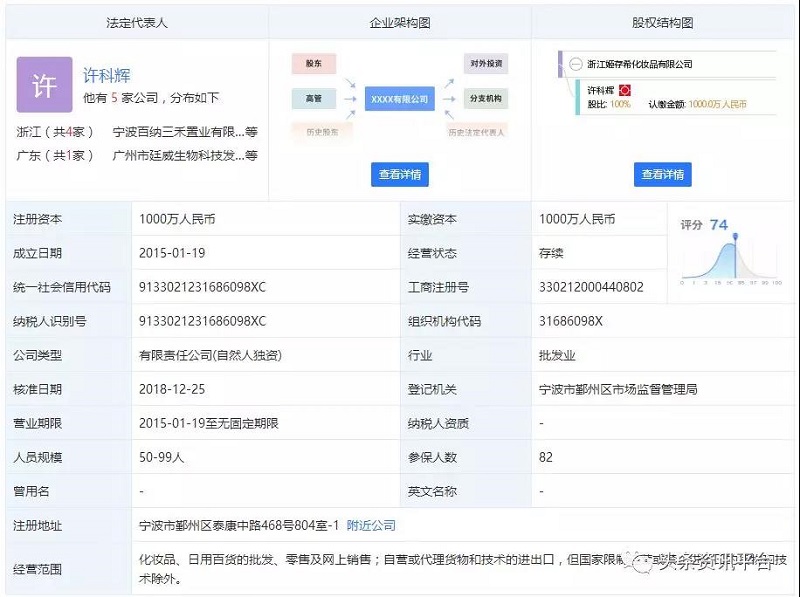Open legal representative 许科辉 name link
This screenshot has width=800, height=597.
pos(107,76)
